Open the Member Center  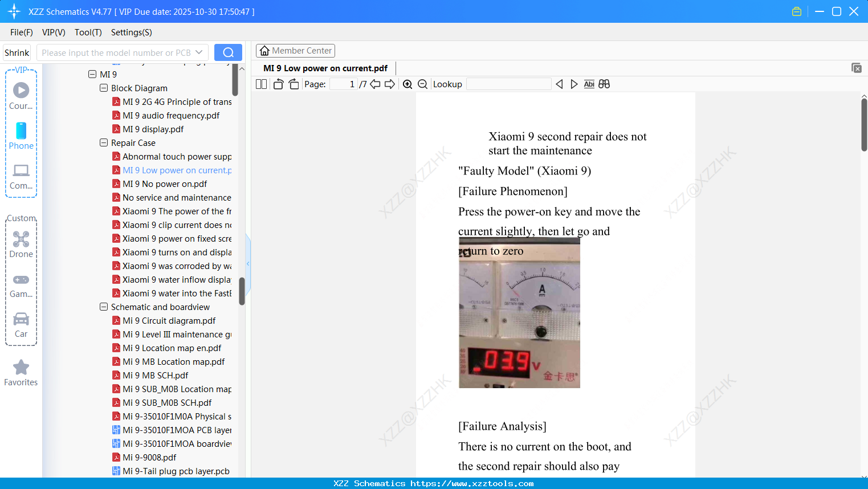(x=295, y=51)
